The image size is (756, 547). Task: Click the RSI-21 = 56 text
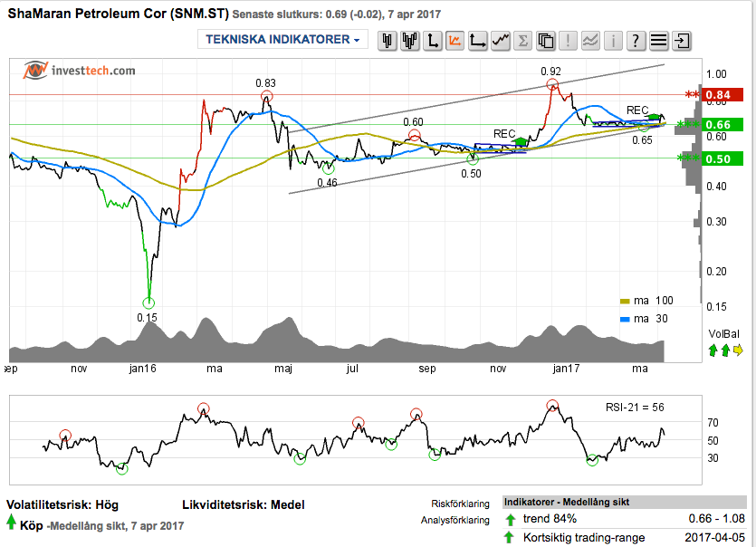pos(635,408)
